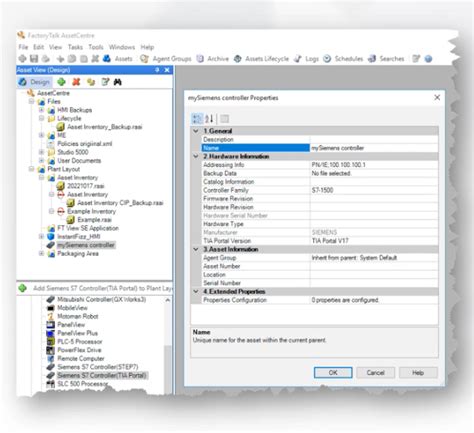
Task: Click the Save icon in main toolbar
Action: [x=34, y=59]
